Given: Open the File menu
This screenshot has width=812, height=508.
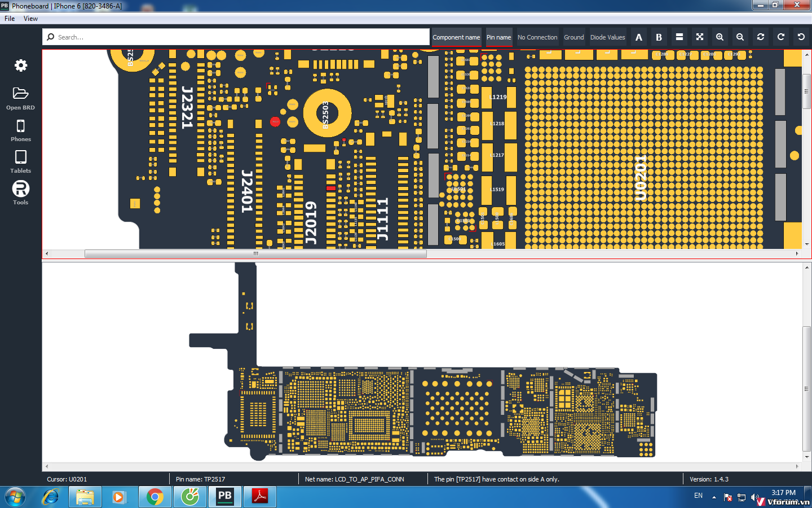Looking at the screenshot, I should tap(10, 19).
